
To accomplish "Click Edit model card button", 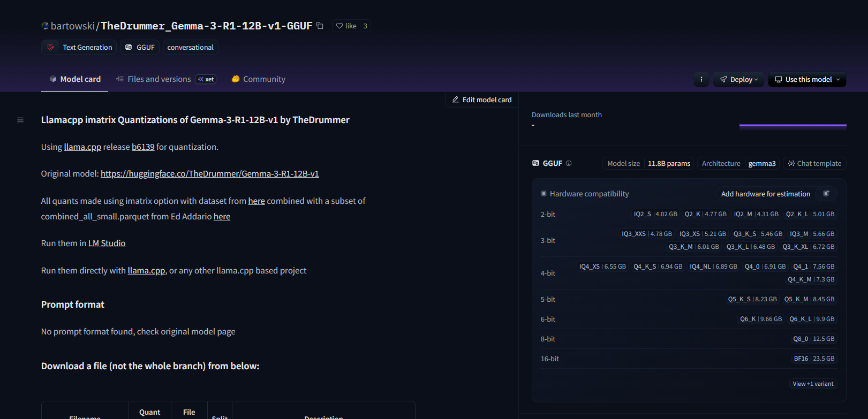I will click(x=482, y=100).
